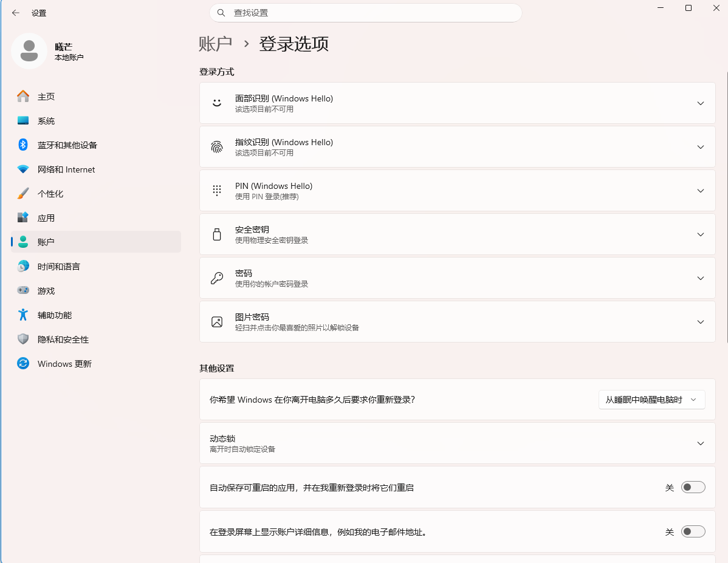Screen dimensions: 728x563
Task: Open 应用 settings category
Action: click(x=96, y=217)
